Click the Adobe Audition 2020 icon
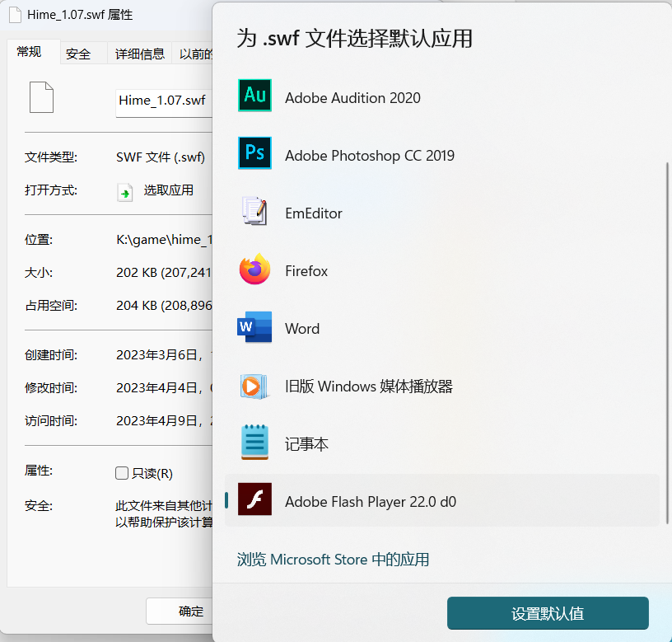The height and width of the screenshot is (642, 672). point(254,96)
